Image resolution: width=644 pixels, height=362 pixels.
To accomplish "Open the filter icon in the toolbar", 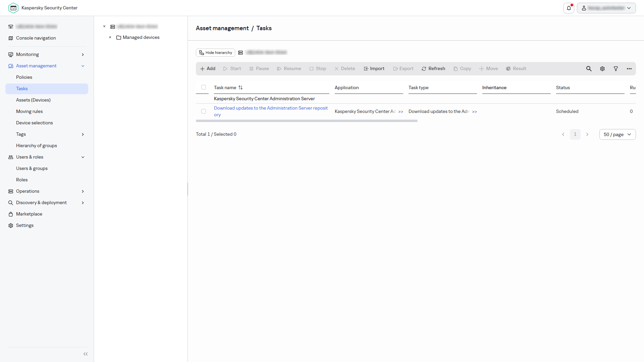I will (x=616, y=68).
